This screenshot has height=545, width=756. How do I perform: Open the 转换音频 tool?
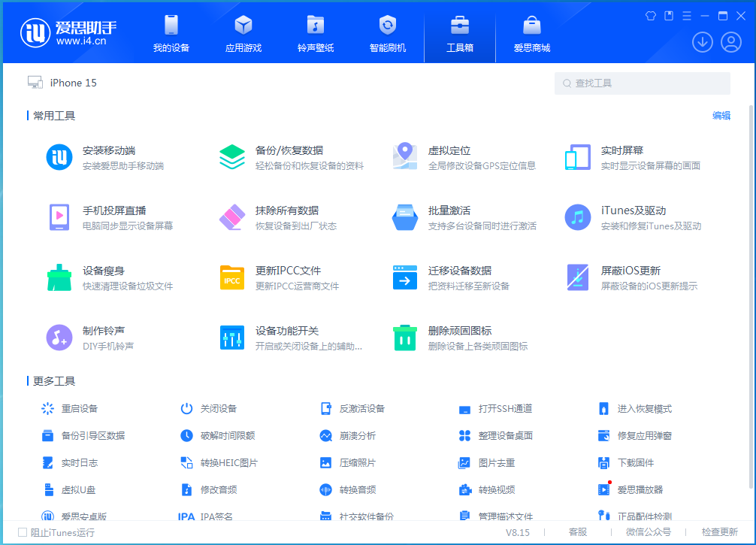pos(348,490)
